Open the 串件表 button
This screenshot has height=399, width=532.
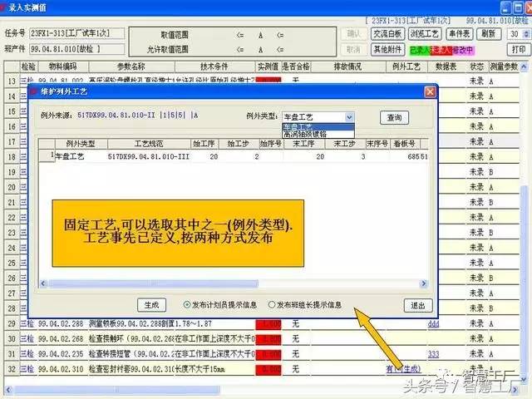[460, 34]
